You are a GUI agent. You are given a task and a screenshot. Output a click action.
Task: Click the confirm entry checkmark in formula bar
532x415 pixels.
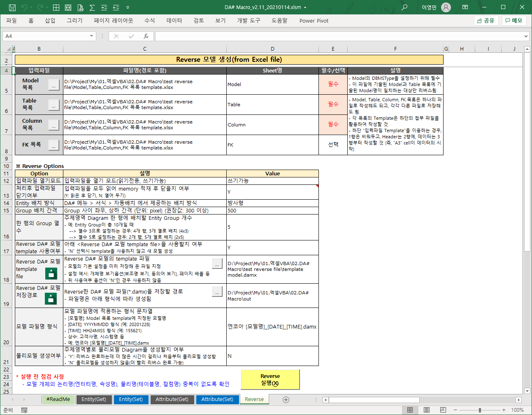[x=131, y=36]
